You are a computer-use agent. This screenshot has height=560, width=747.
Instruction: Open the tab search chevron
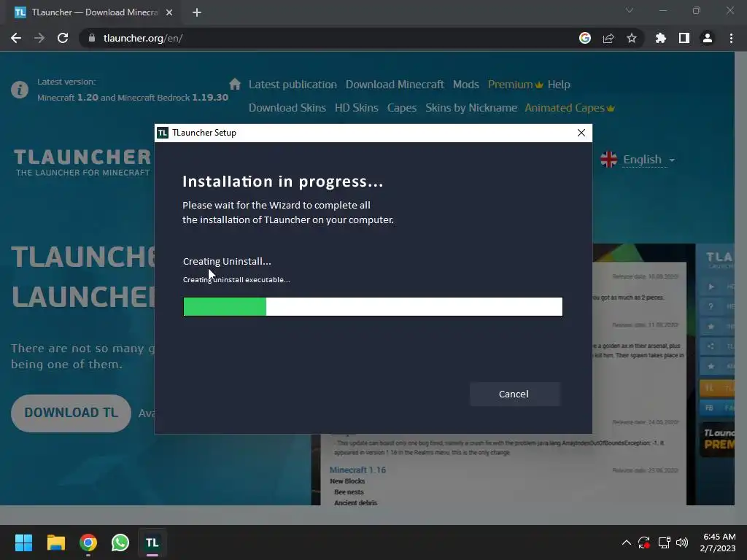pos(630,10)
